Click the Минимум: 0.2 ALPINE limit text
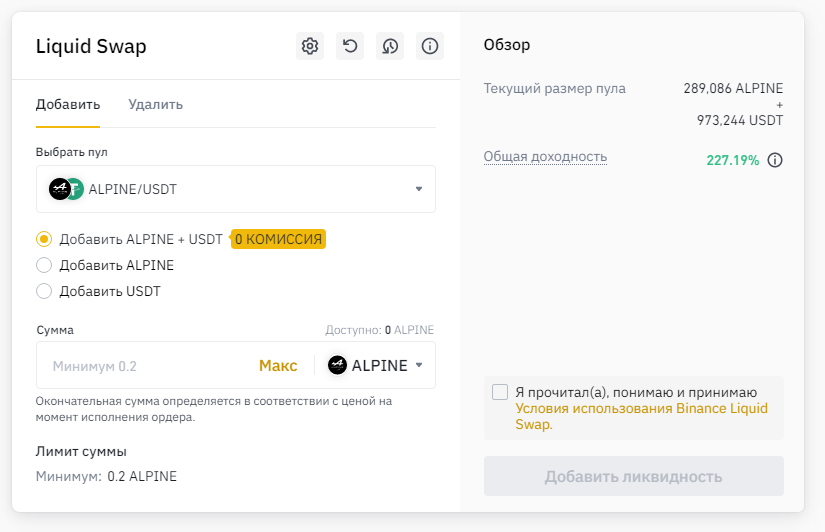The height and width of the screenshot is (532, 825). (106, 476)
